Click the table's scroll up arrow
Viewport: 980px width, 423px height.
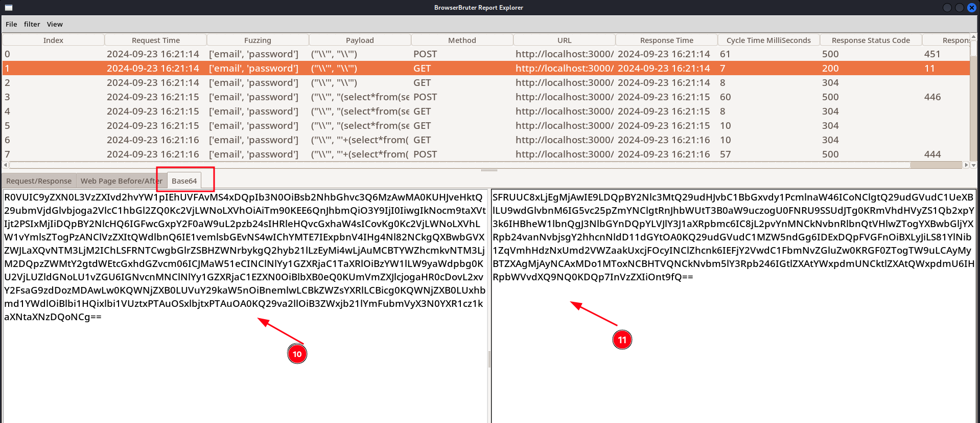(973, 37)
